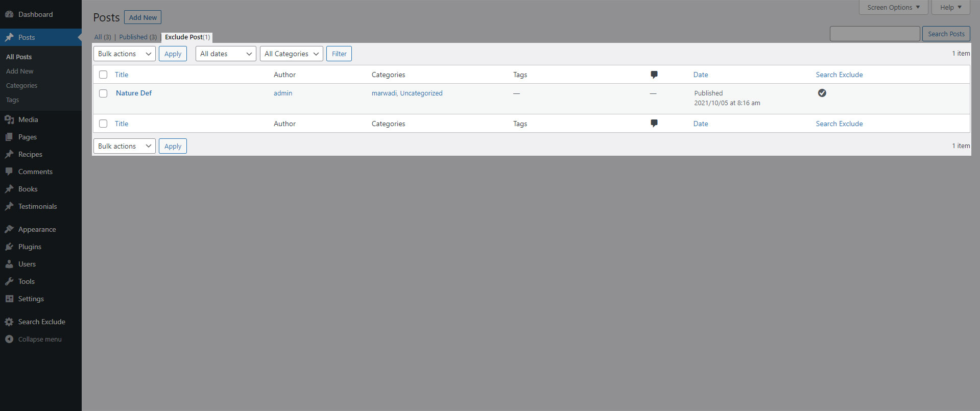980x411 pixels.
Task: Click into the posts search input field
Action: (x=875, y=34)
